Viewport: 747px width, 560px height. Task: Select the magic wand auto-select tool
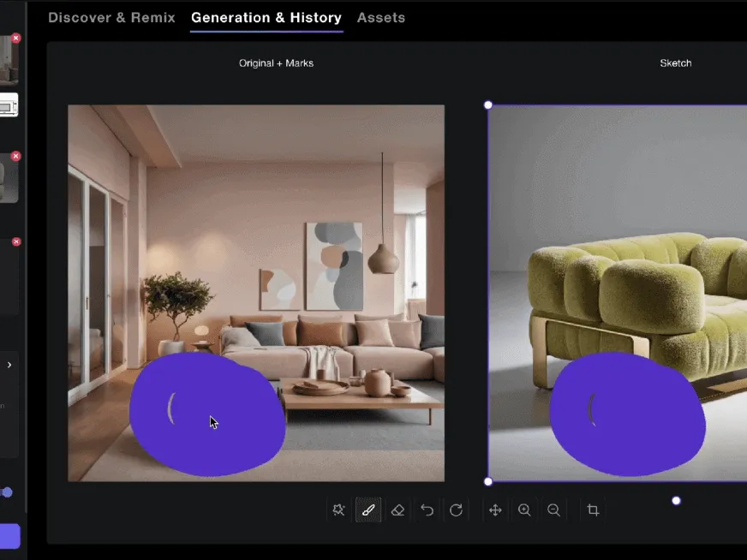[338, 510]
